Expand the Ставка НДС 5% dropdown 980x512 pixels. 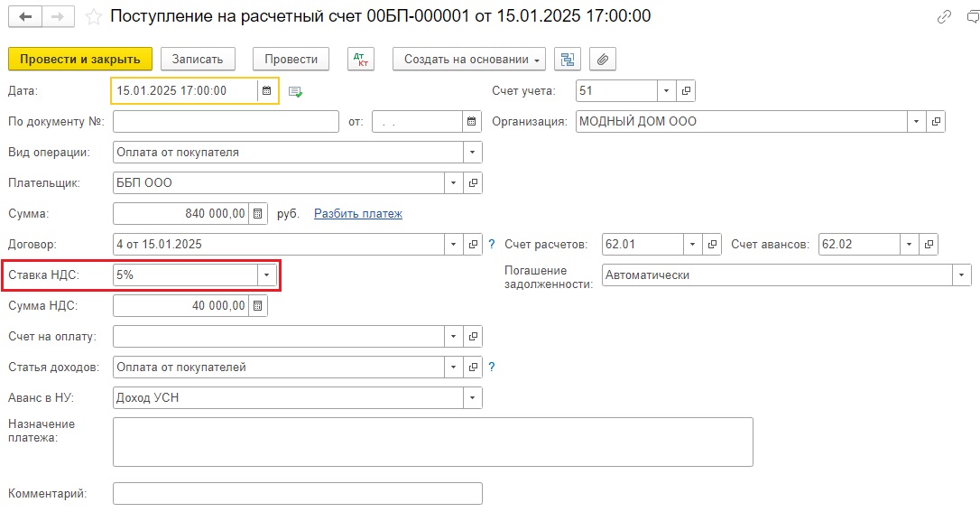tap(267, 275)
